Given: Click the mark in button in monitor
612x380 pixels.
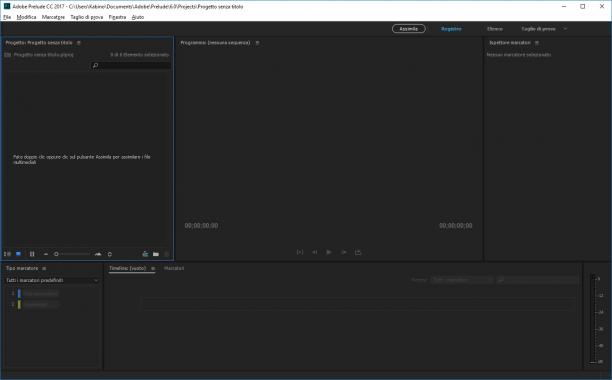Looking at the screenshot, I should coord(300,252).
